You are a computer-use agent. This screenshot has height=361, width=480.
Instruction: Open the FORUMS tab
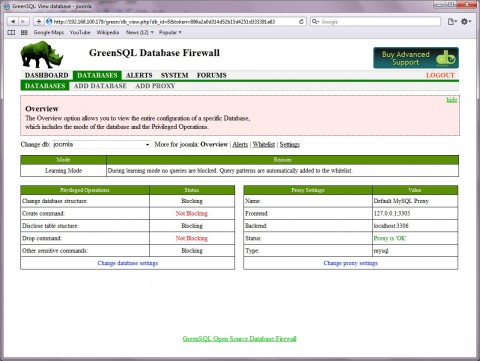[211, 75]
